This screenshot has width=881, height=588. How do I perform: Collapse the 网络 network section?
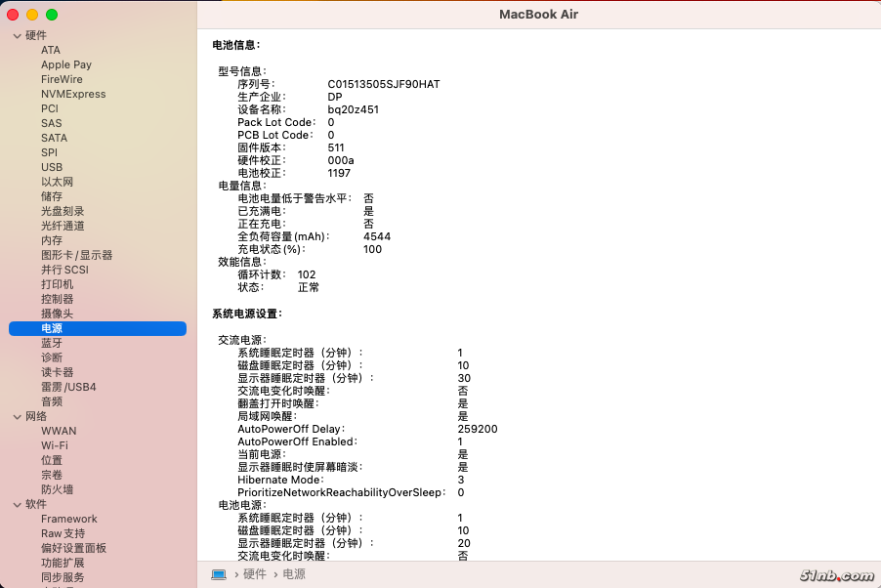(x=17, y=417)
